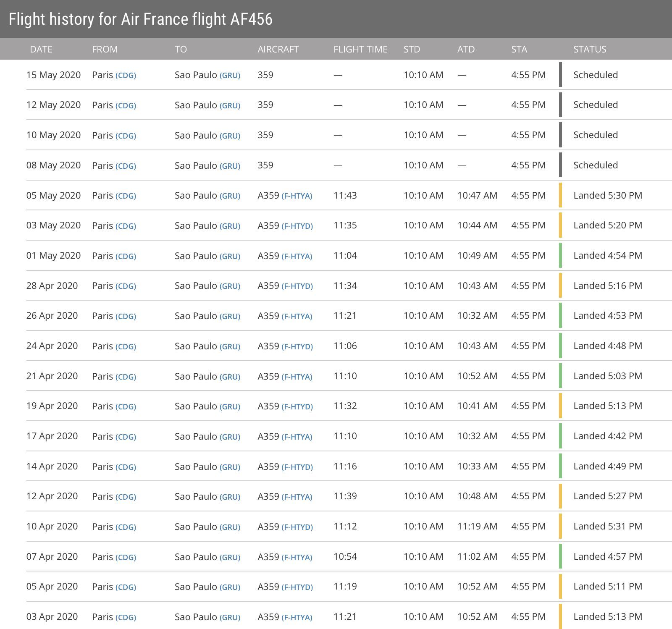This screenshot has width=672, height=629.
Task: Open CDG link in 15 May 2020 row
Action: point(126,76)
